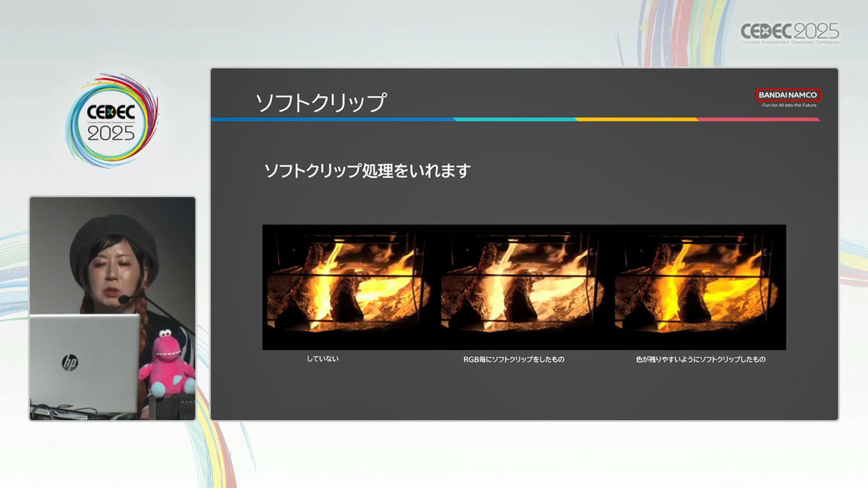Image resolution: width=868 pixels, height=488 pixels.
Task: Click the Fun for All into the Future tagline
Action: [789, 106]
